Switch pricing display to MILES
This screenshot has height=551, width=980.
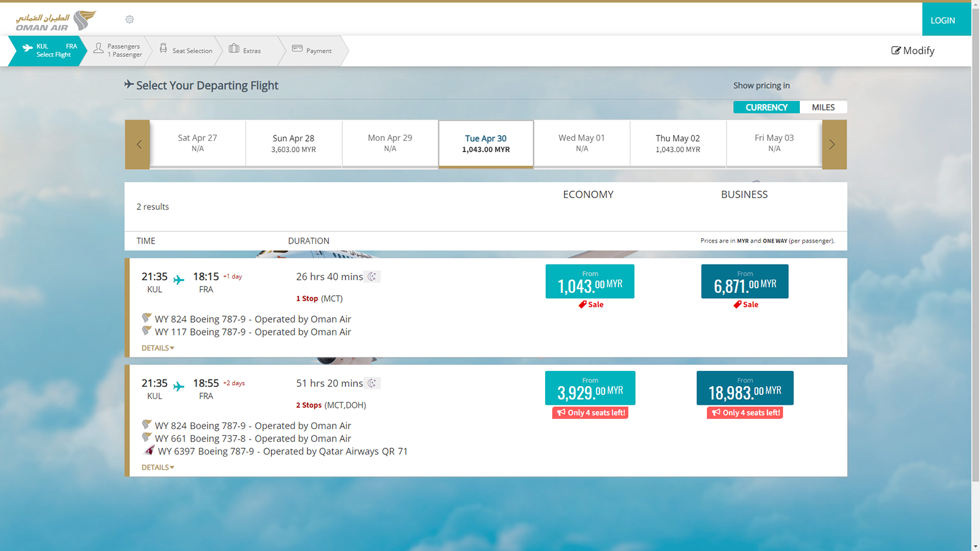[x=823, y=107]
